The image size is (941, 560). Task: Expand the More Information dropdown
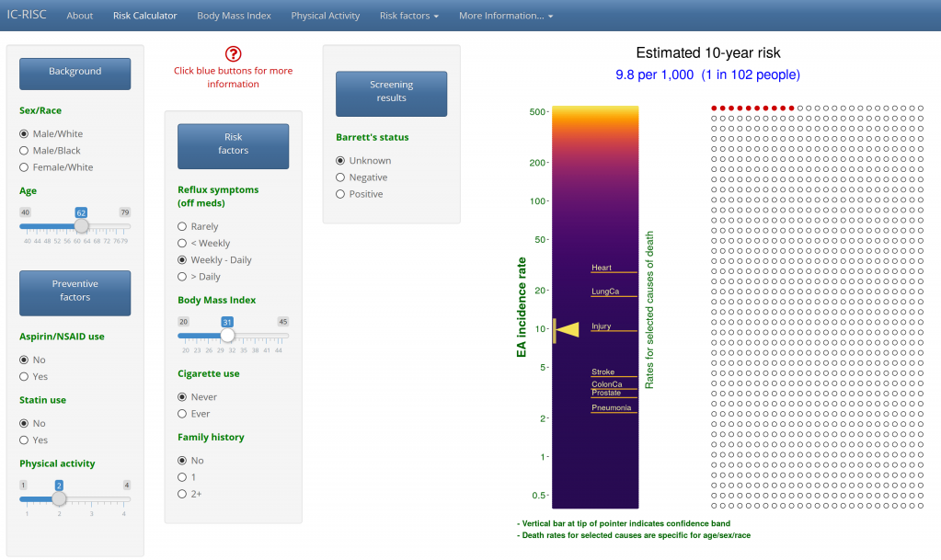tap(505, 15)
